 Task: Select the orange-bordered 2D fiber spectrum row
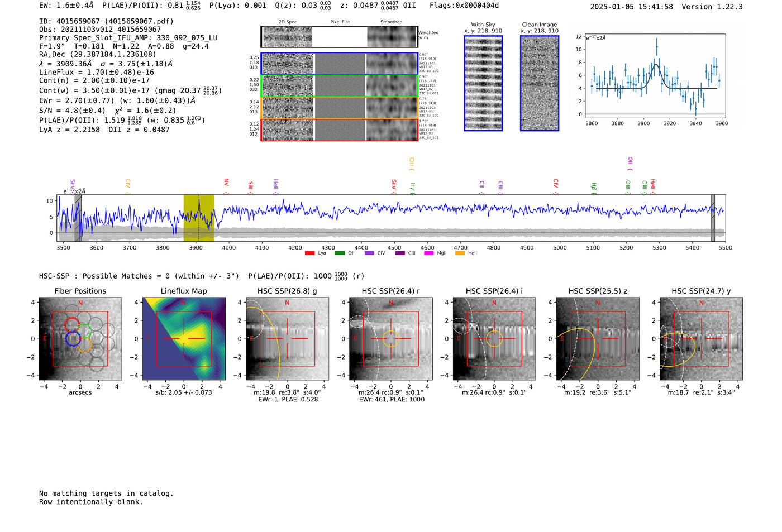pos(339,108)
